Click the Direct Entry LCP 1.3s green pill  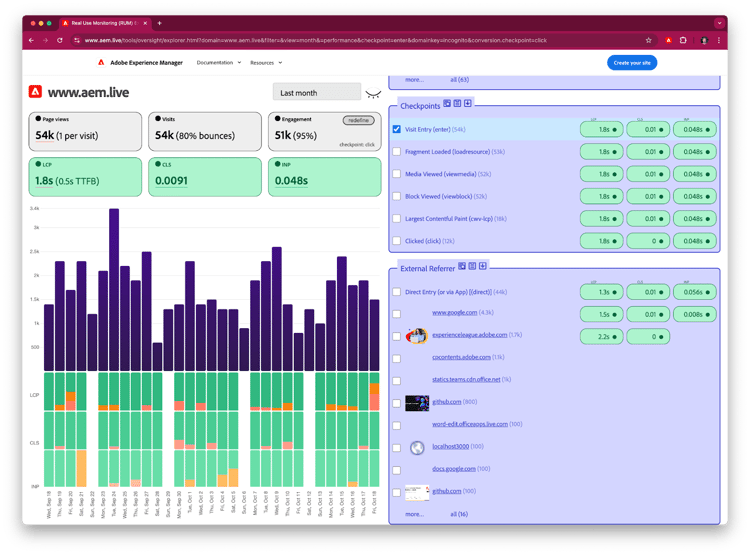coord(601,292)
